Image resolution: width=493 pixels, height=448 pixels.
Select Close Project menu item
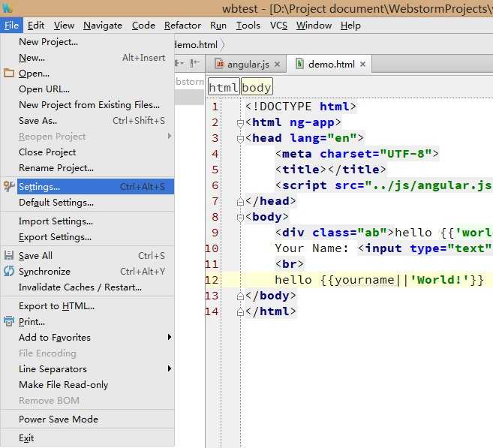coord(87,152)
